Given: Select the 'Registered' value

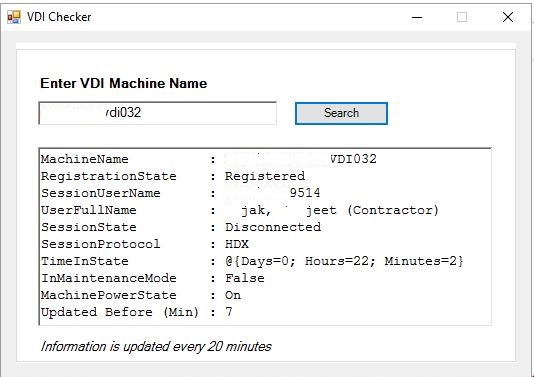Looking at the screenshot, I should [x=265, y=176].
